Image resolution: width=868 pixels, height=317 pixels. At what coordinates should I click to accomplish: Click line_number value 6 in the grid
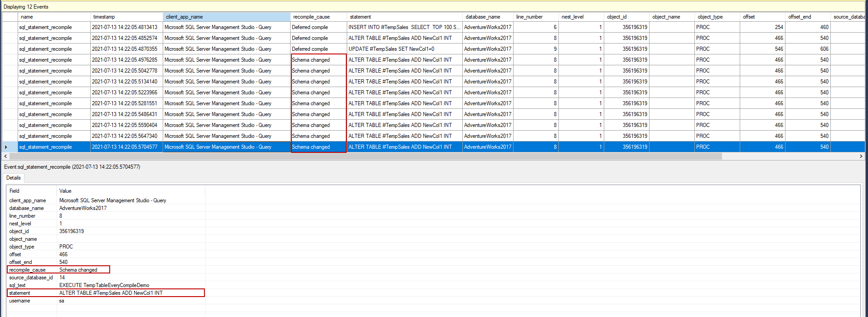pos(536,27)
